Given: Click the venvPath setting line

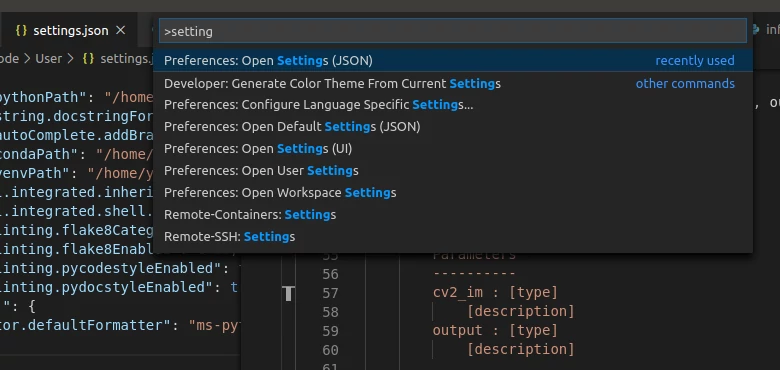Looking at the screenshot, I should [77, 173].
